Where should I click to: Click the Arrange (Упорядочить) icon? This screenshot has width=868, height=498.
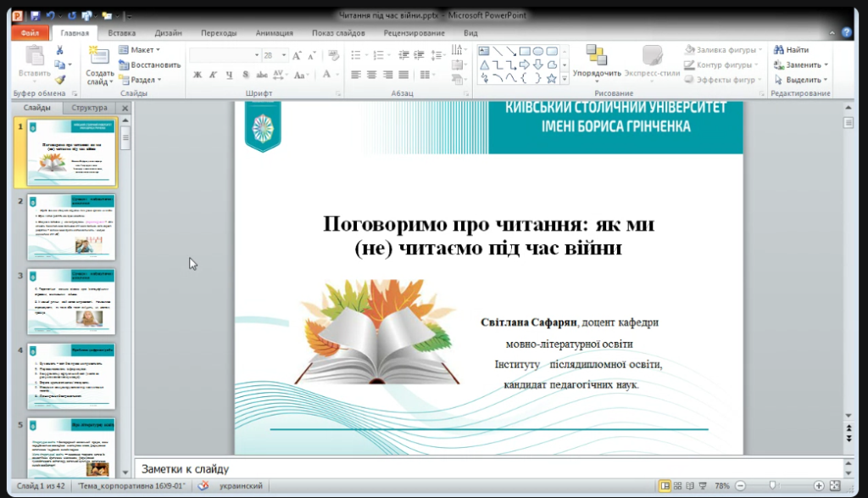[596, 55]
